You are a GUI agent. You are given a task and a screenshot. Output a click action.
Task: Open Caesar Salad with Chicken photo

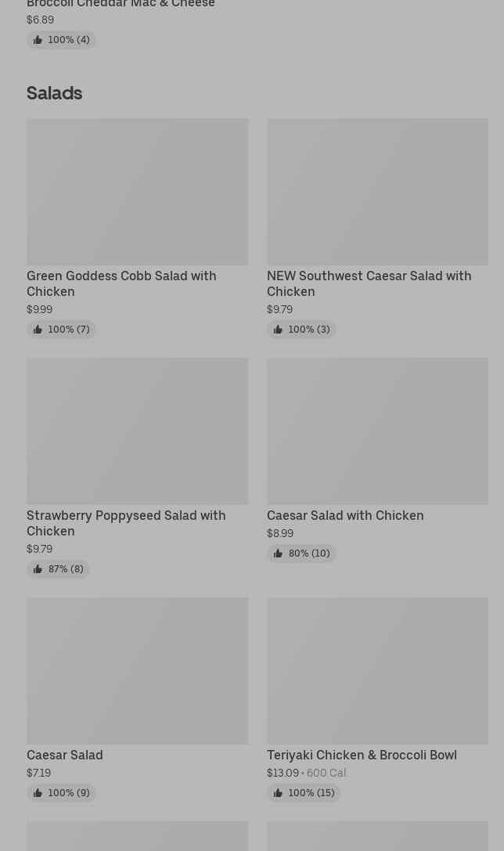coord(377,431)
